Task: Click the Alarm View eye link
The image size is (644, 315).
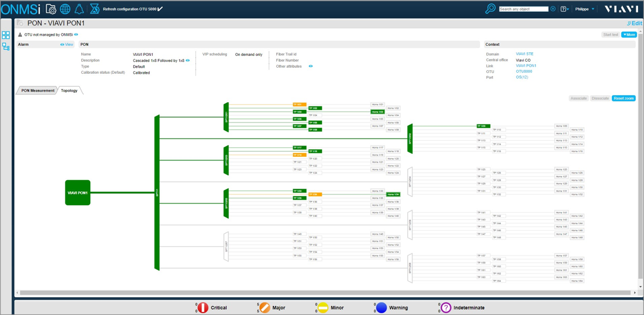Action: [67, 45]
